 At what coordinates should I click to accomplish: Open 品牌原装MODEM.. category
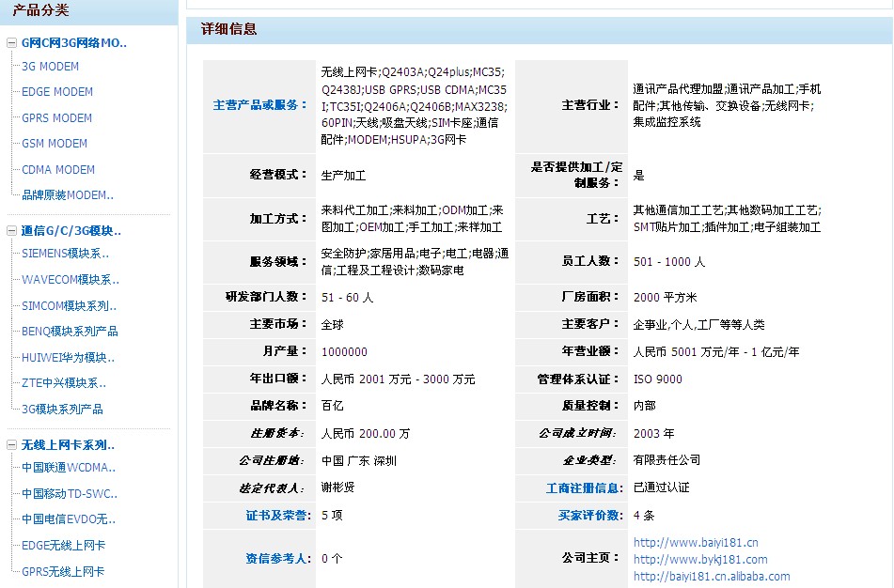68,195
